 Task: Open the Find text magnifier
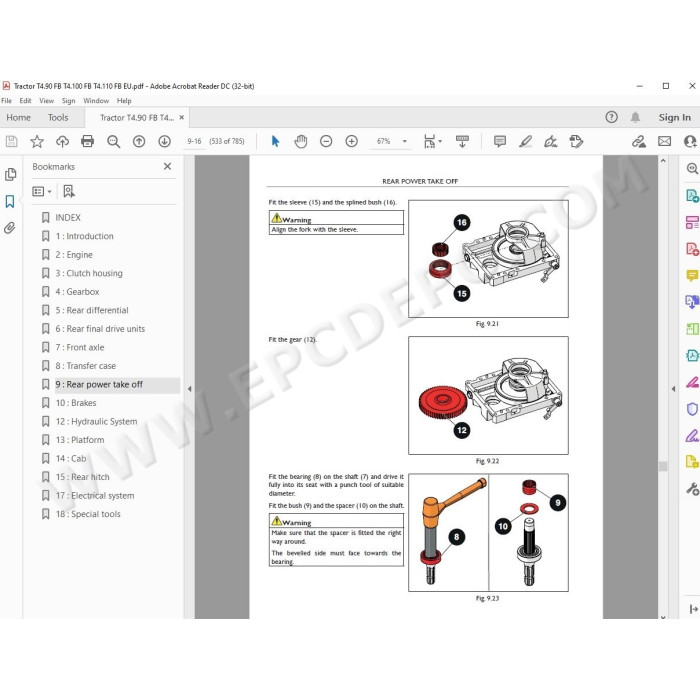pyautogui.click(x=113, y=142)
